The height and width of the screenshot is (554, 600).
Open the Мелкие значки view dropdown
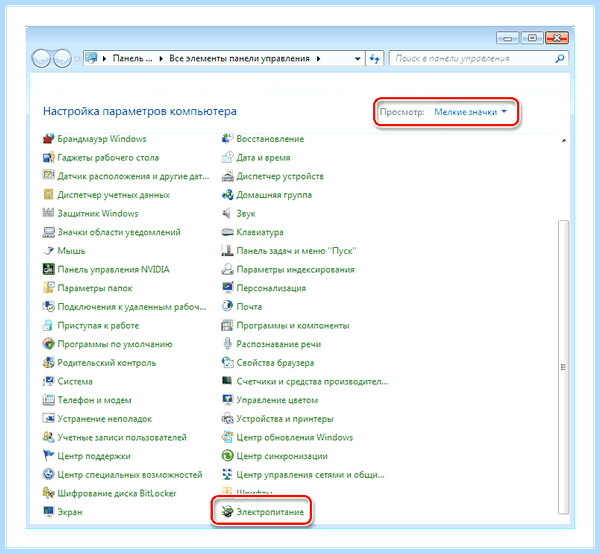[x=470, y=112]
